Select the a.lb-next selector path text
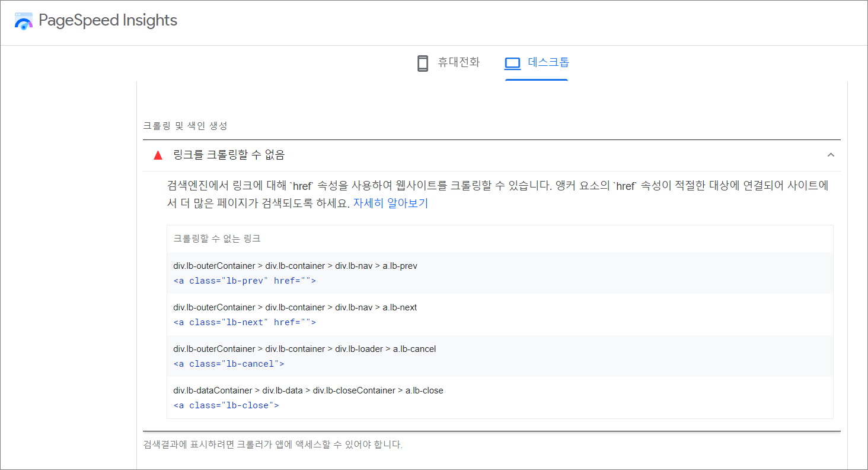The width and height of the screenshot is (868, 470). click(295, 307)
